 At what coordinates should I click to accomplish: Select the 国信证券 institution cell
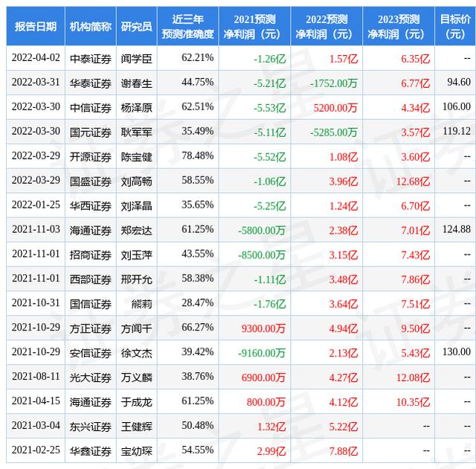click(91, 304)
